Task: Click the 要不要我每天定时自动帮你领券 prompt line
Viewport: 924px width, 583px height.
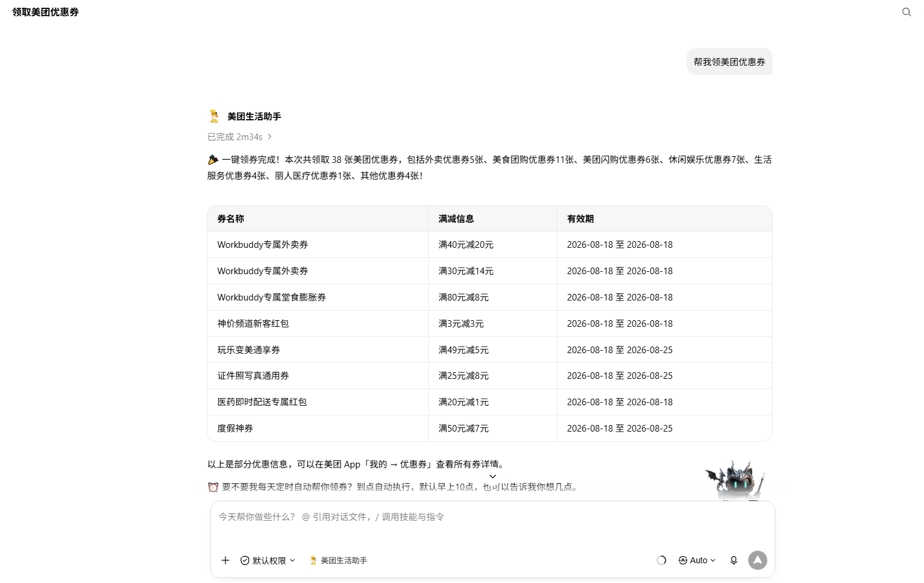Action: (x=394, y=487)
